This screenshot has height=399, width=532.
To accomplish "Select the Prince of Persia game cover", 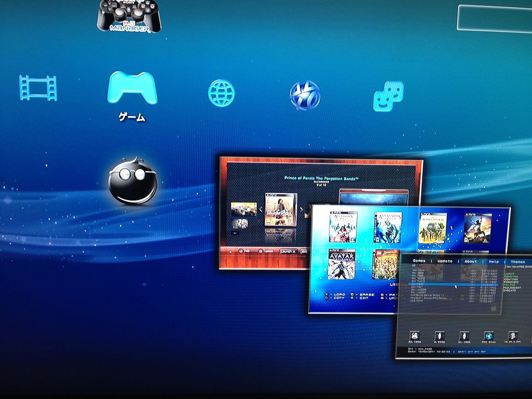I will pyautogui.click(x=281, y=209).
